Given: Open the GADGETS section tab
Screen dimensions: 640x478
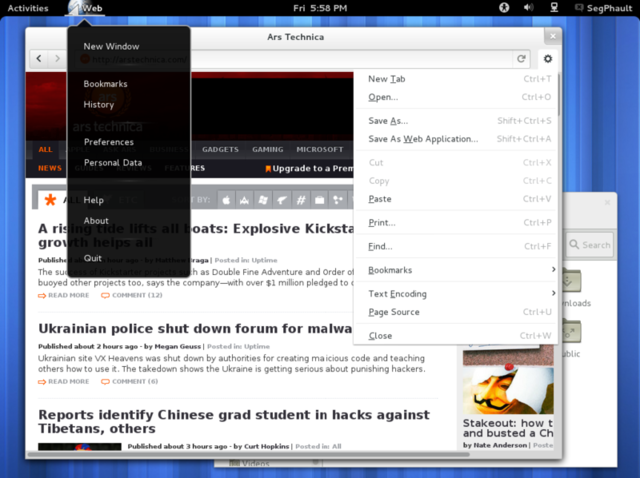Looking at the screenshot, I should tap(220, 149).
